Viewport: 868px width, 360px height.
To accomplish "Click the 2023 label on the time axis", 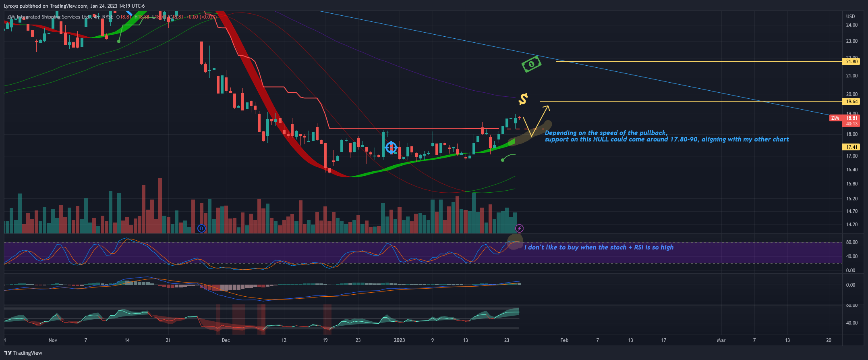I will (399, 340).
